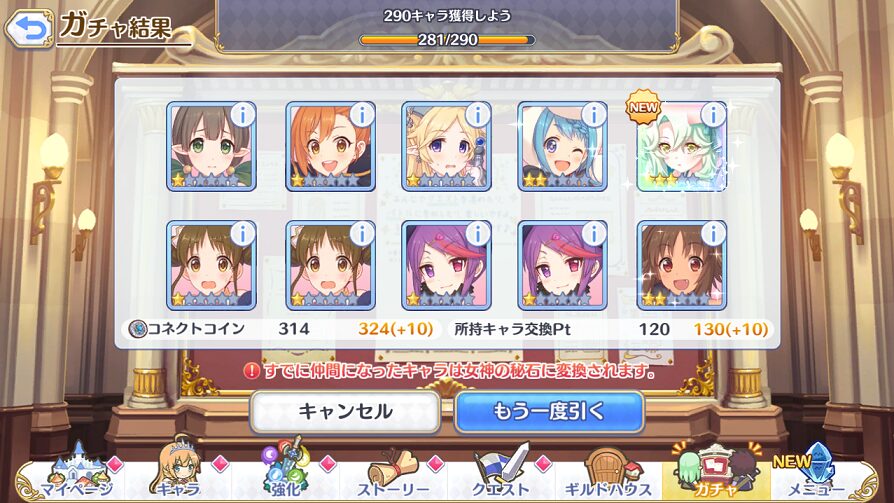The height and width of the screenshot is (503, 894).
Task: Open メニュー crystal icon with NEW badge
Action: [x=812, y=471]
